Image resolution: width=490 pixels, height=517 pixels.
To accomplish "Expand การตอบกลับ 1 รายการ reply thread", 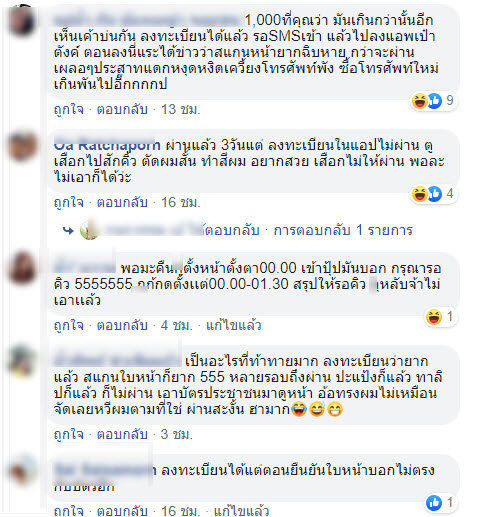I will tap(343, 230).
